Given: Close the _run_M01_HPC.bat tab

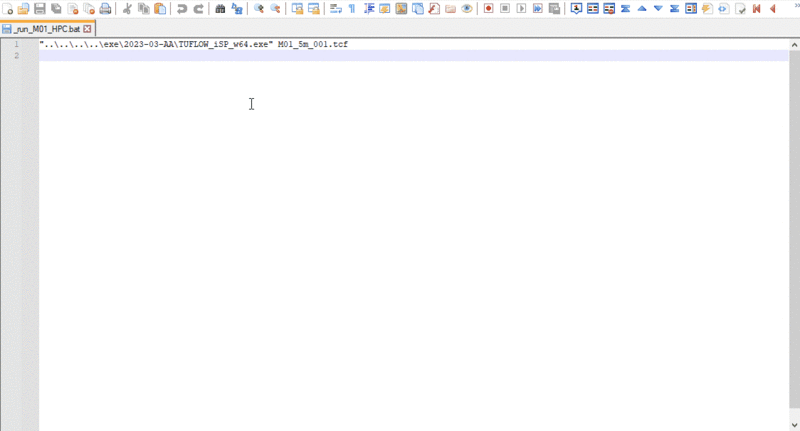Looking at the screenshot, I should click(x=87, y=29).
